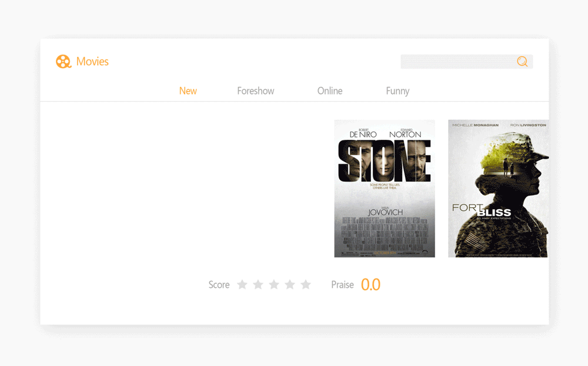
Task: Open the Fort Bliss movie poster
Action: click(499, 189)
